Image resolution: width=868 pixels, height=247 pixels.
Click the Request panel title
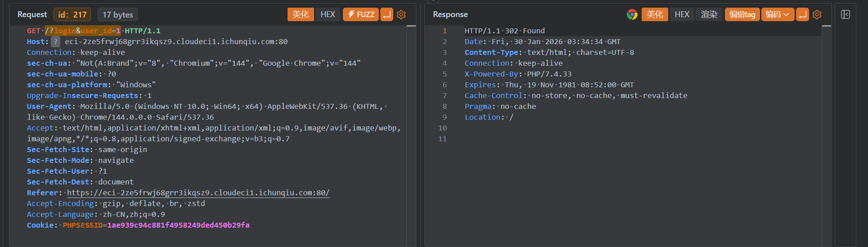point(32,14)
